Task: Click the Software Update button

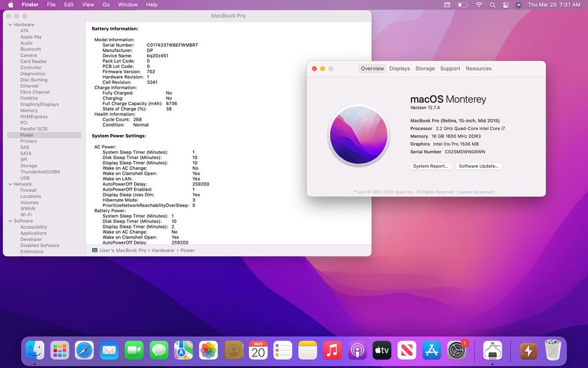Action: pyautogui.click(x=479, y=166)
